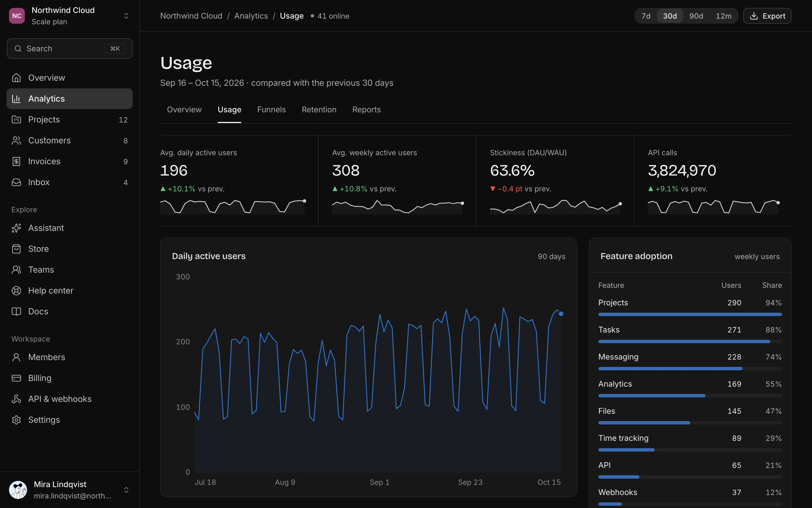Image resolution: width=812 pixels, height=508 pixels.
Task: Click the Search input field
Action: click(x=69, y=49)
